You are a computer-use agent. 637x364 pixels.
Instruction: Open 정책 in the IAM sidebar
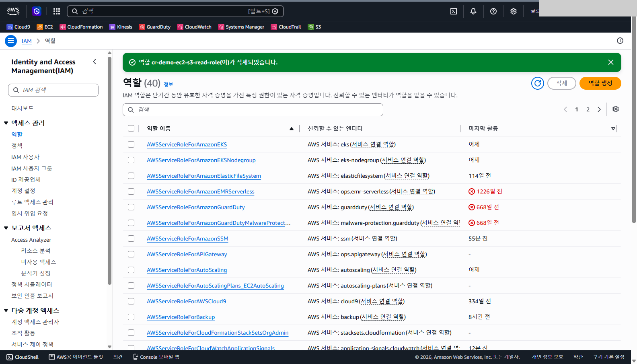coord(17,146)
